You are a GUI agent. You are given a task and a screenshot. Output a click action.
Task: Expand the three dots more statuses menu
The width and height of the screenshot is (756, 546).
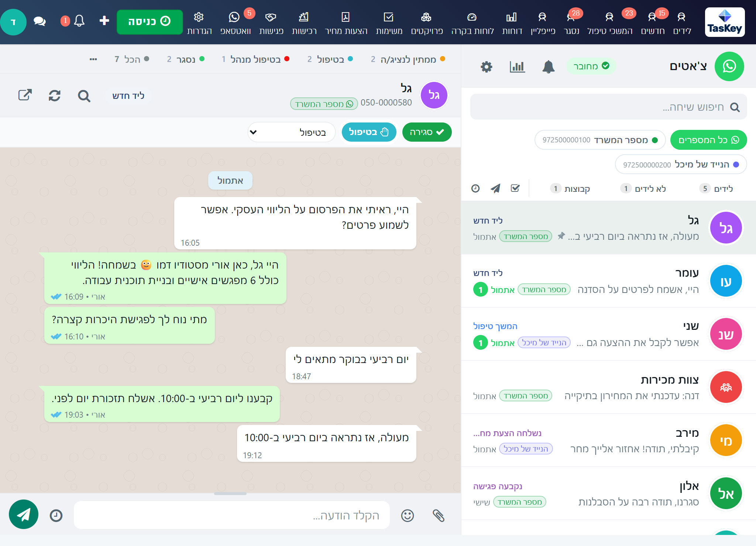tap(93, 59)
